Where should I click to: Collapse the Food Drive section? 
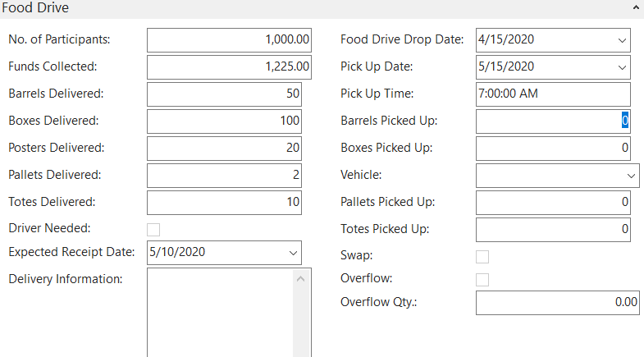tap(636, 7)
